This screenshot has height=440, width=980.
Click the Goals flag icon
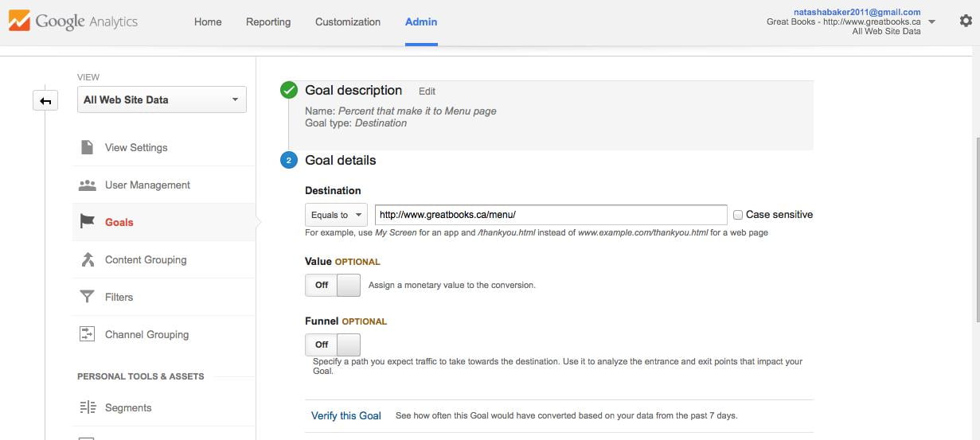[x=88, y=222]
